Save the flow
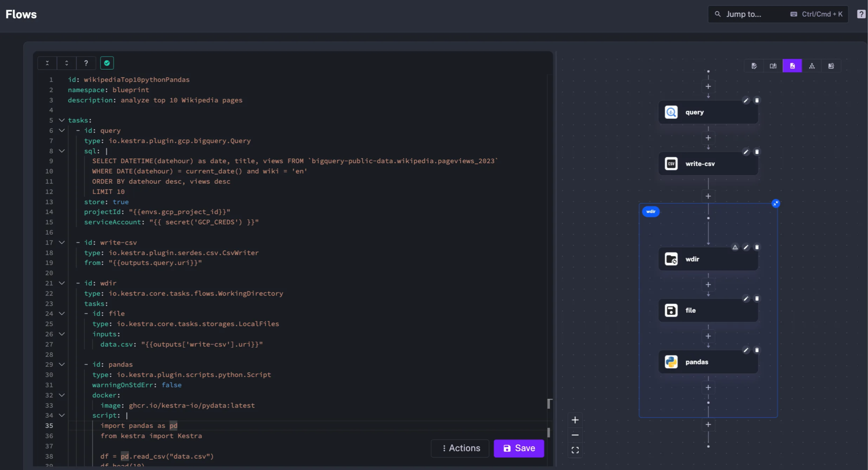Screen dimensions: 868x470 coord(518,448)
